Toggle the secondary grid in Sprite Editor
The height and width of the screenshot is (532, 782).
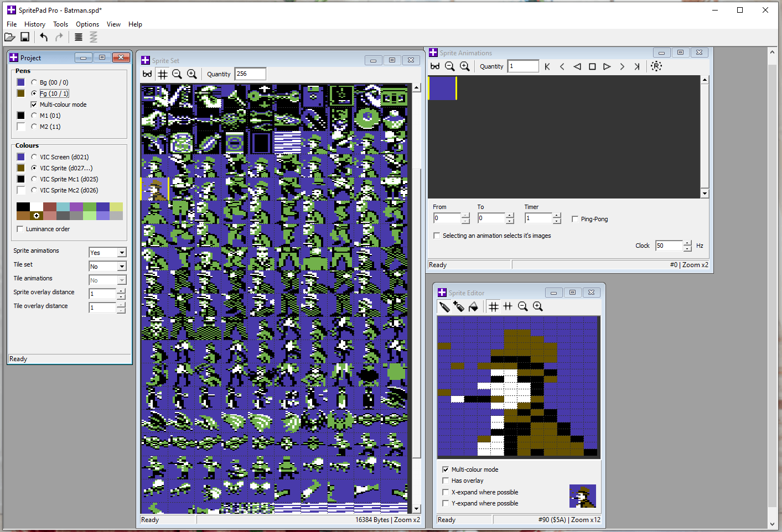[x=508, y=306]
